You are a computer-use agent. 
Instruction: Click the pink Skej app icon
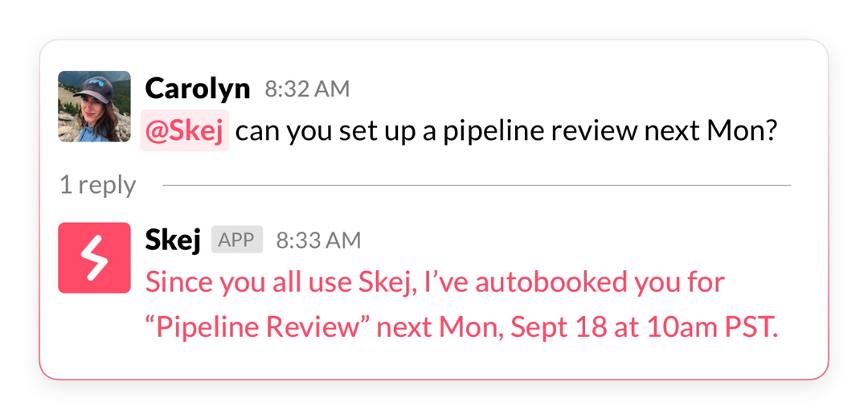[x=94, y=257]
